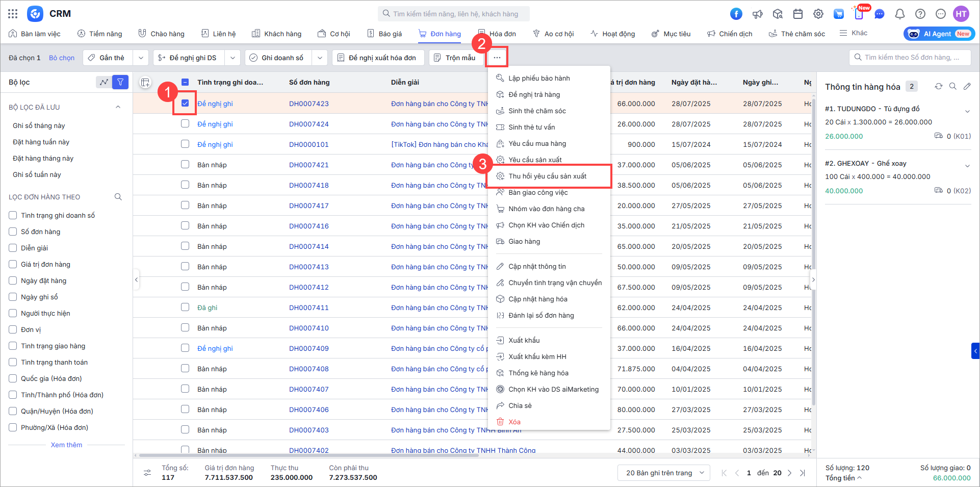Open the HT user avatar
980x487 pixels.
coord(961,14)
